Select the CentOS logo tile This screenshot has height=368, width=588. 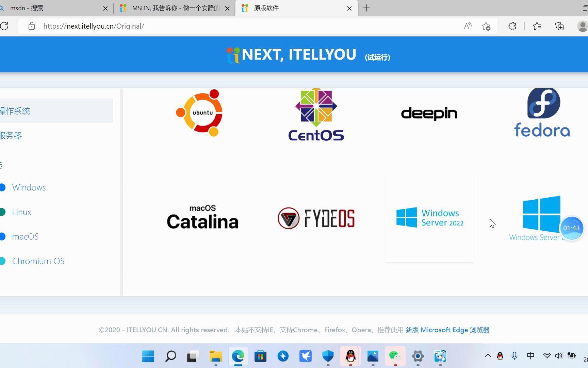tap(316, 115)
